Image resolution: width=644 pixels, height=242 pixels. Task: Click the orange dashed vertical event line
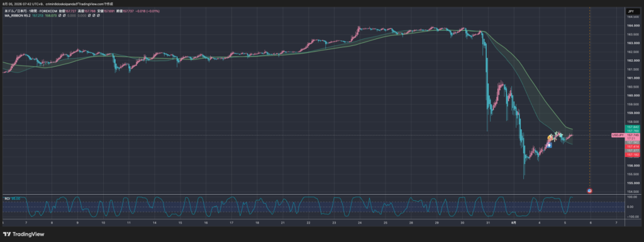590,99
